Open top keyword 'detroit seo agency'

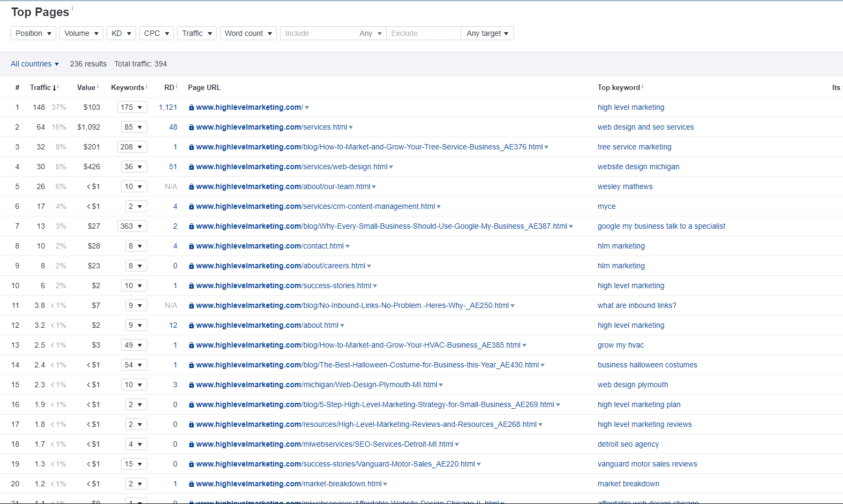pos(628,444)
